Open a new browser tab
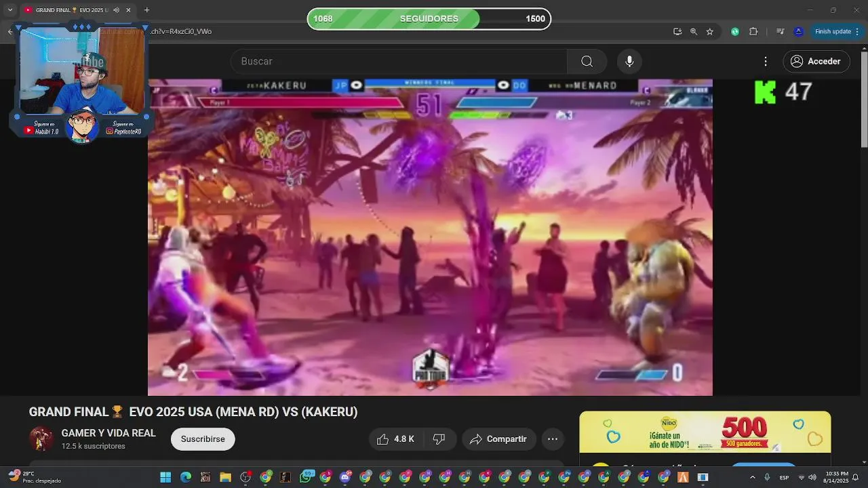The width and height of the screenshot is (868, 488). (x=146, y=10)
